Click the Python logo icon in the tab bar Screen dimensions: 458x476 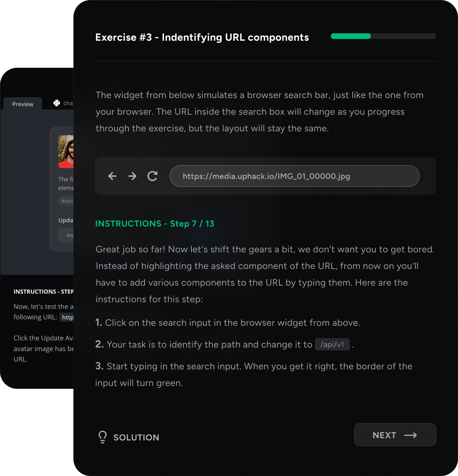tap(57, 103)
